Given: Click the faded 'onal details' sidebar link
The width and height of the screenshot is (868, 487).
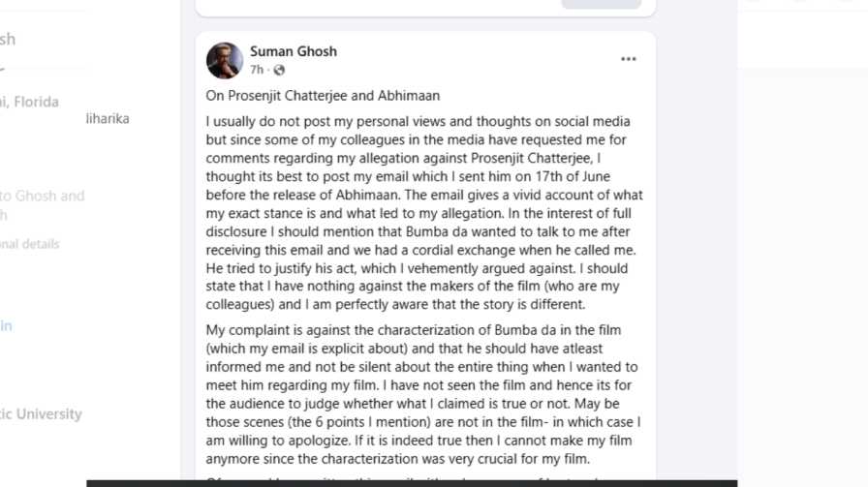Looking at the screenshot, I should click(x=29, y=244).
